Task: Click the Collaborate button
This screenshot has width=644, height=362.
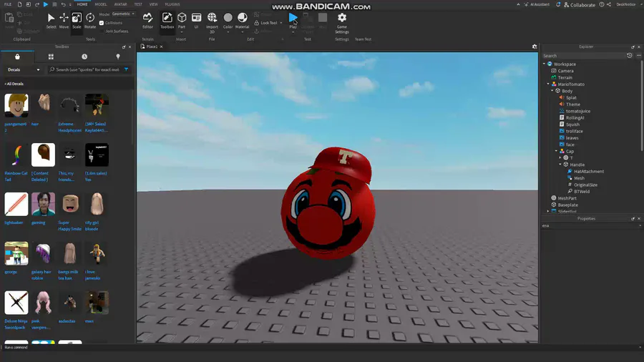Action: click(x=579, y=4)
